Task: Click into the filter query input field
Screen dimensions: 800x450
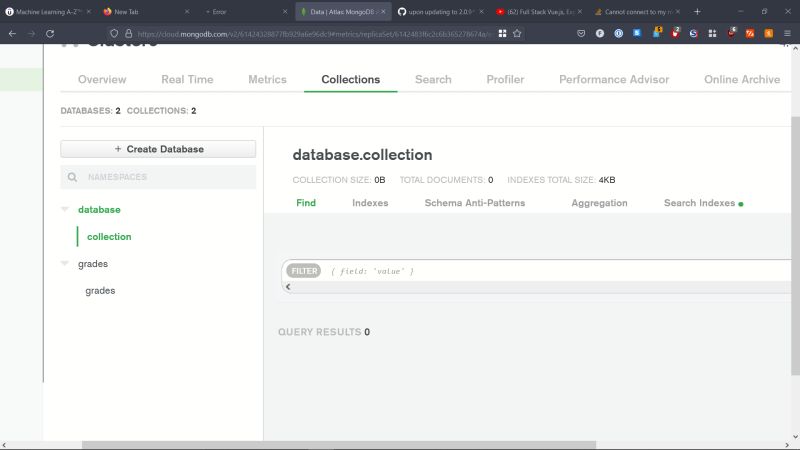Action: [x=559, y=271]
